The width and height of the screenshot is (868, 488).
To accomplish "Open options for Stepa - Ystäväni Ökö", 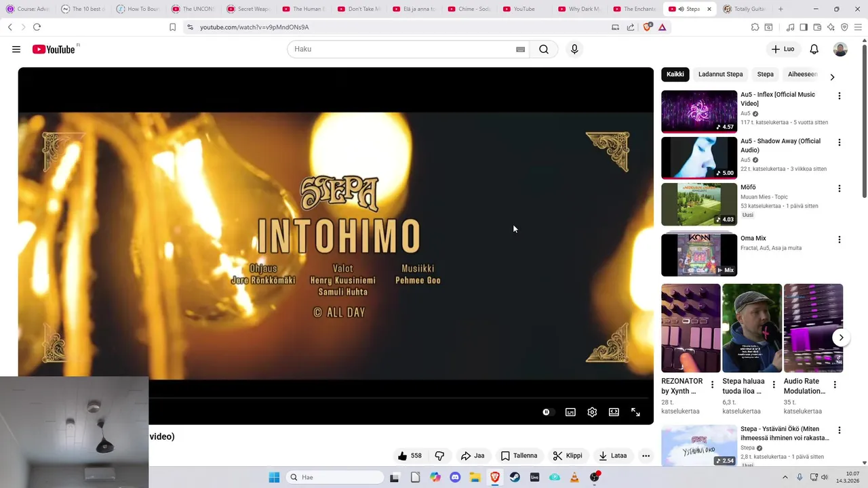I will (x=840, y=430).
